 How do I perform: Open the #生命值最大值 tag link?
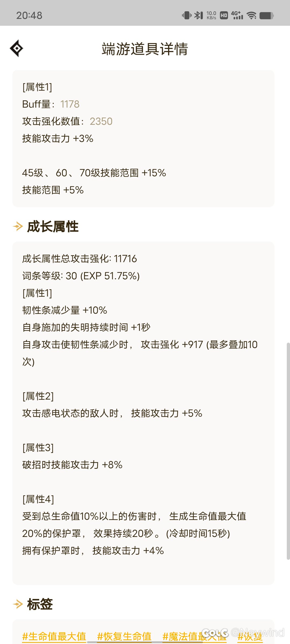click(54, 636)
